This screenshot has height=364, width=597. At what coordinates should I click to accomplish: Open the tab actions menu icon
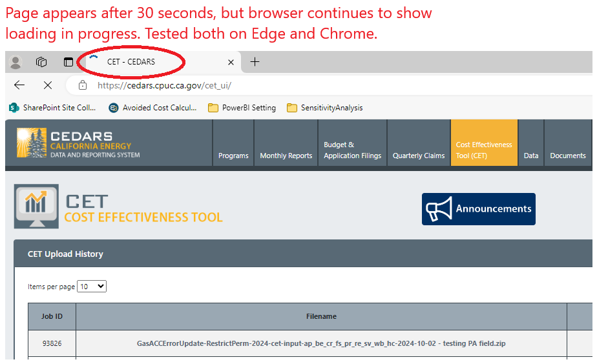pos(68,62)
